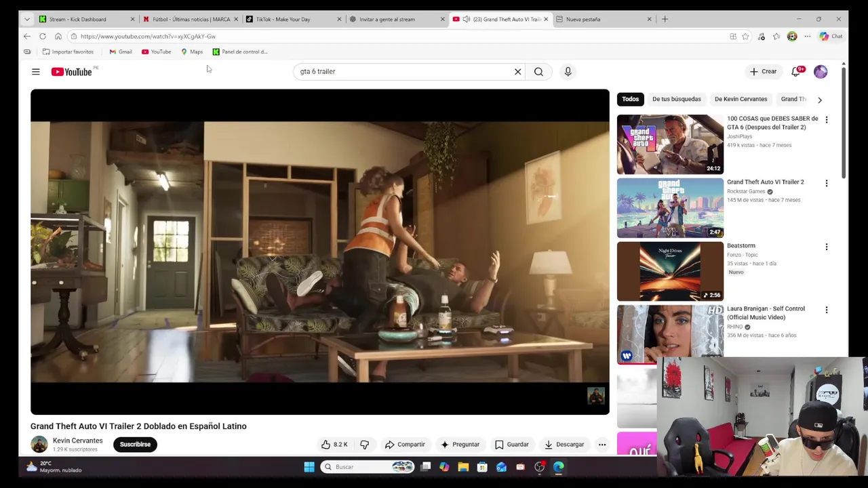The height and width of the screenshot is (488, 868).
Task: Open options for 100 COSAS video
Action: point(826,119)
